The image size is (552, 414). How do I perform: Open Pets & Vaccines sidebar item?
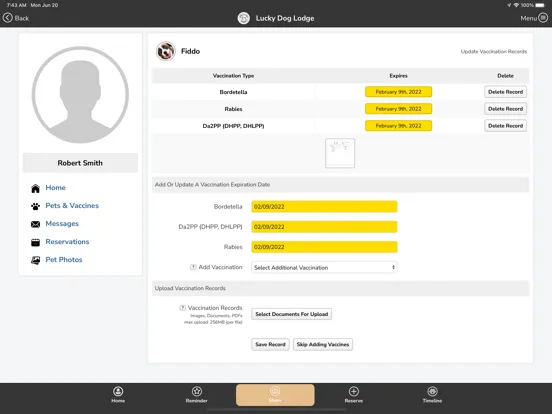coord(72,206)
